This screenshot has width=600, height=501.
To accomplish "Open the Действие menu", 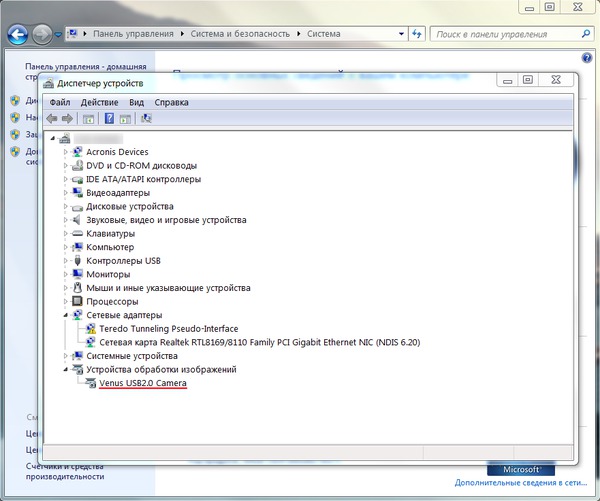I will [x=99, y=102].
